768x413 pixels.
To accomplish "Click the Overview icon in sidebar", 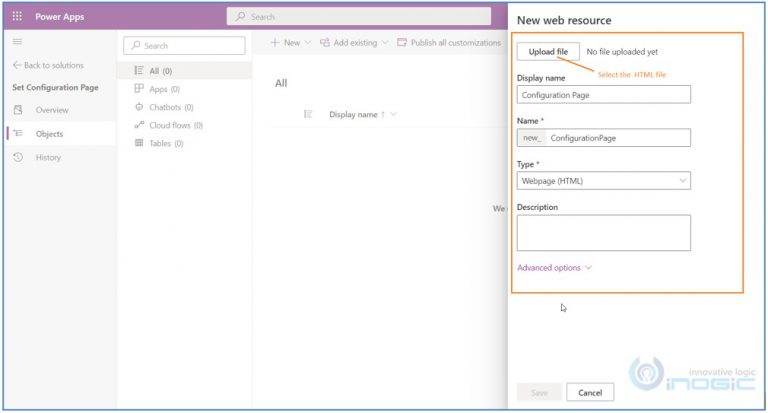I will tap(18, 110).
